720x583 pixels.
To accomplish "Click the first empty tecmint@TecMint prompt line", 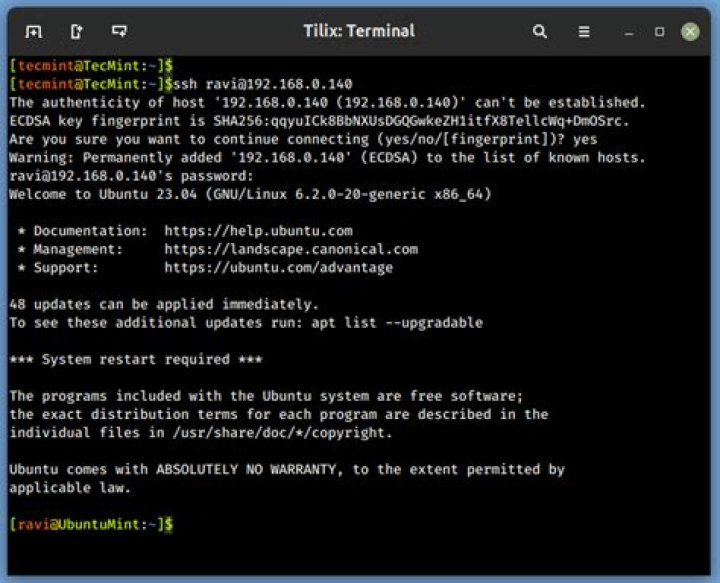I will click(x=83, y=65).
